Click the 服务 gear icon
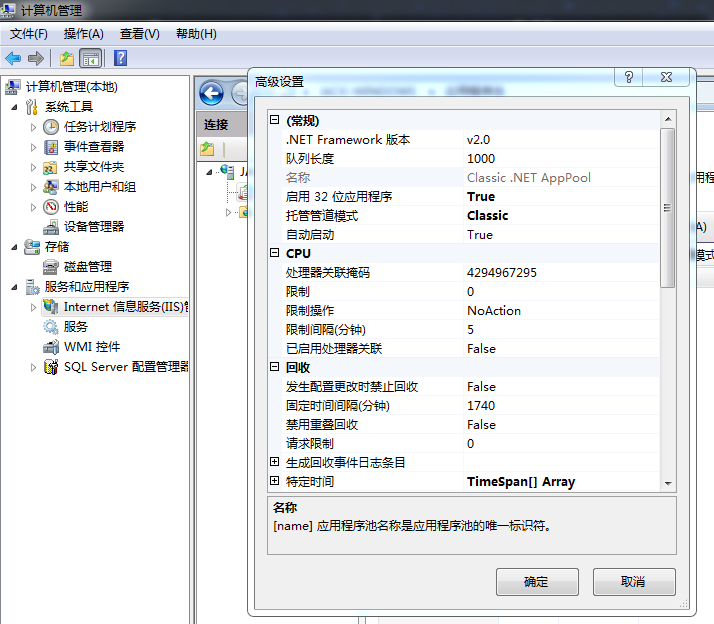The image size is (714, 624). coord(51,327)
